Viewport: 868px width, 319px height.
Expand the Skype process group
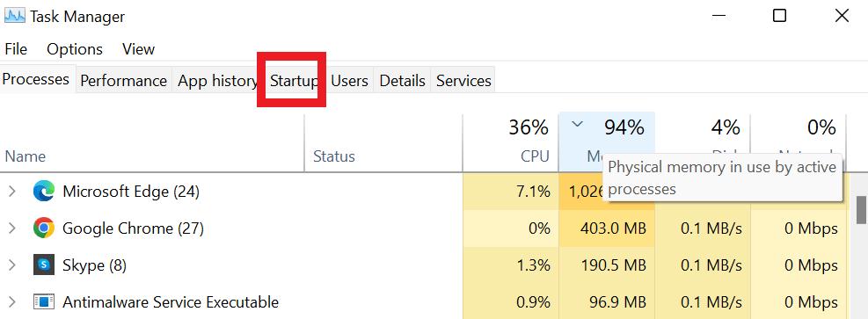(x=11, y=265)
